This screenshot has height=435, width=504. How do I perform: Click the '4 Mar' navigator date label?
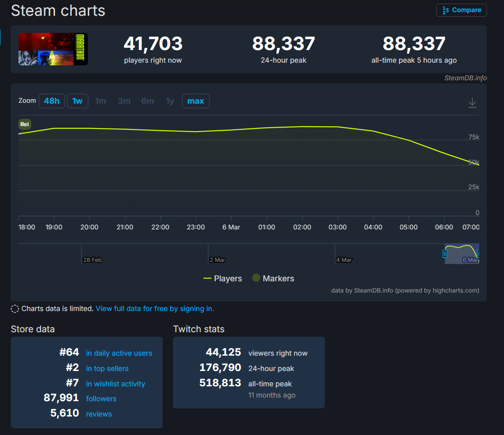click(344, 260)
